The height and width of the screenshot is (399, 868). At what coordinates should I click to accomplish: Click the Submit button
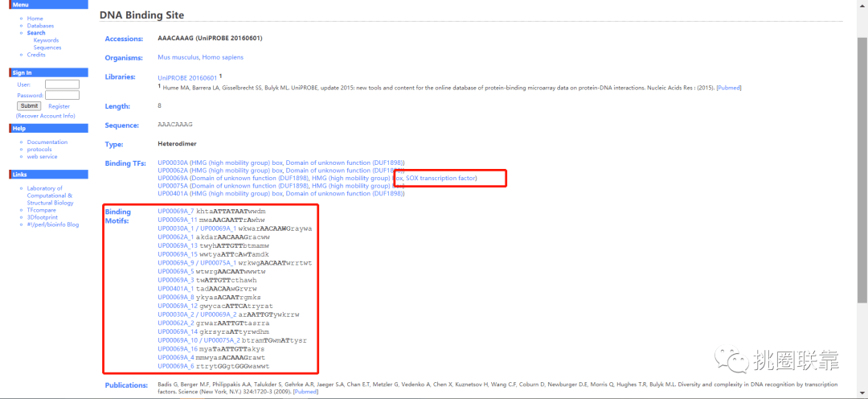click(x=29, y=106)
